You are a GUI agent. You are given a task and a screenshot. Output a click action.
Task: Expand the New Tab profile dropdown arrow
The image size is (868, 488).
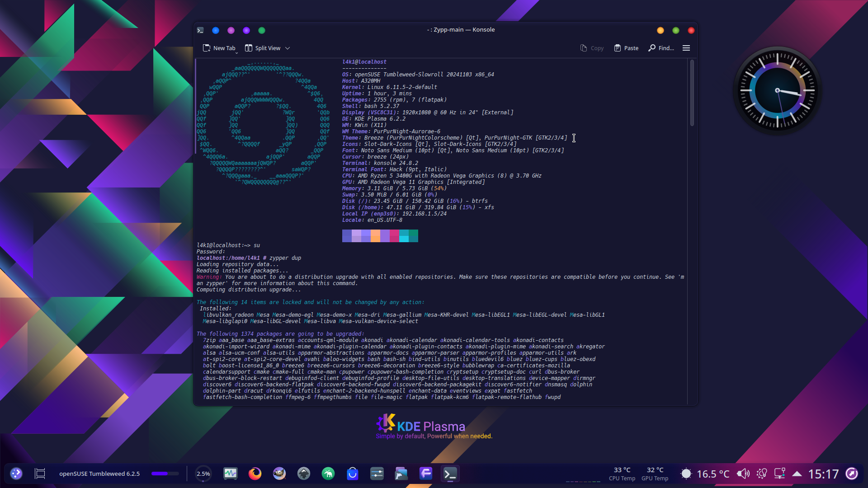tap(237, 53)
